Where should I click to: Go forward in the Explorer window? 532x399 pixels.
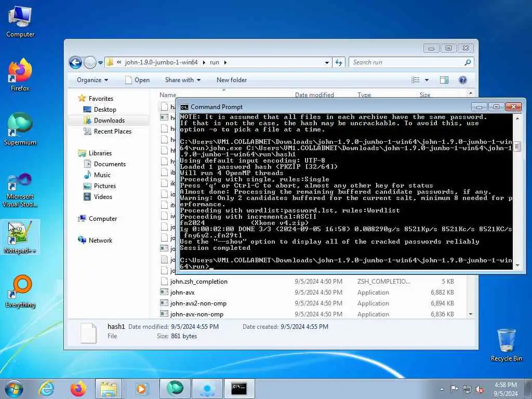[90, 62]
